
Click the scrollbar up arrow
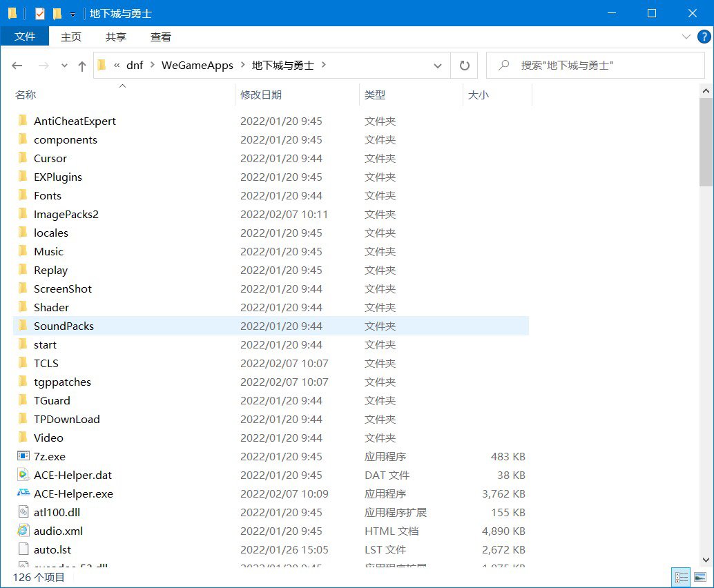(706, 91)
